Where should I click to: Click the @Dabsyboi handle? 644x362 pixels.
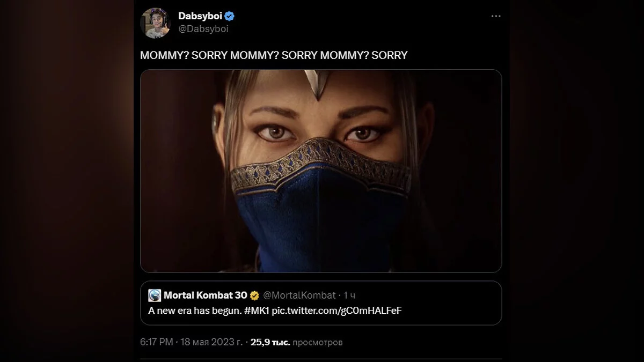click(203, 29)
